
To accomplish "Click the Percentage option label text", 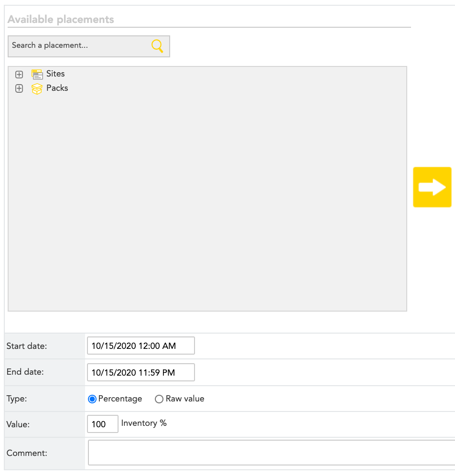I will coord(120,399).
